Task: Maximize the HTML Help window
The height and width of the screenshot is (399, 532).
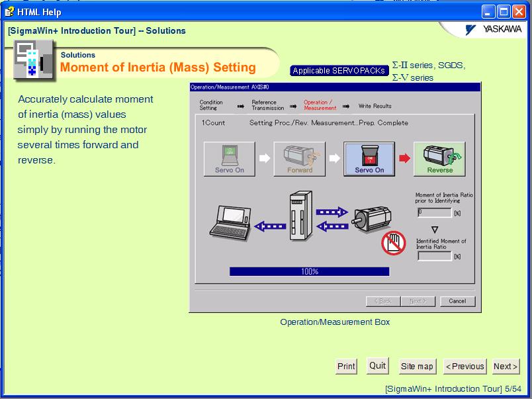Action: (504, 12)
